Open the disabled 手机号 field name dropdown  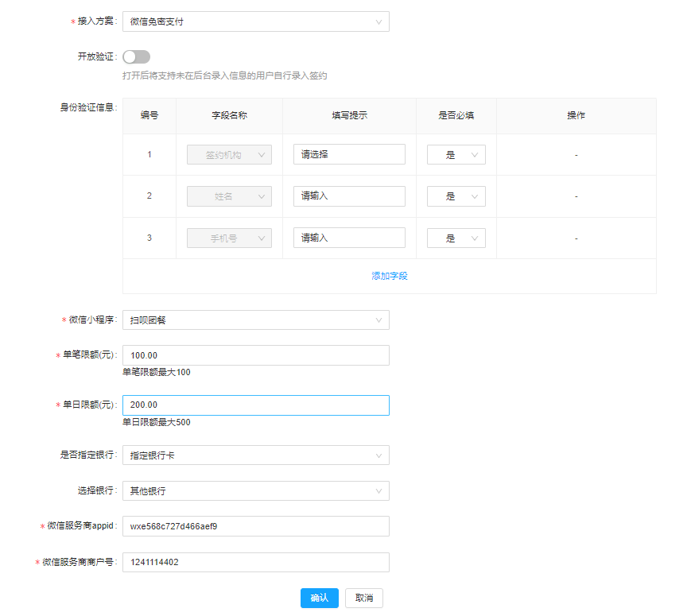(x=229, y=238)
